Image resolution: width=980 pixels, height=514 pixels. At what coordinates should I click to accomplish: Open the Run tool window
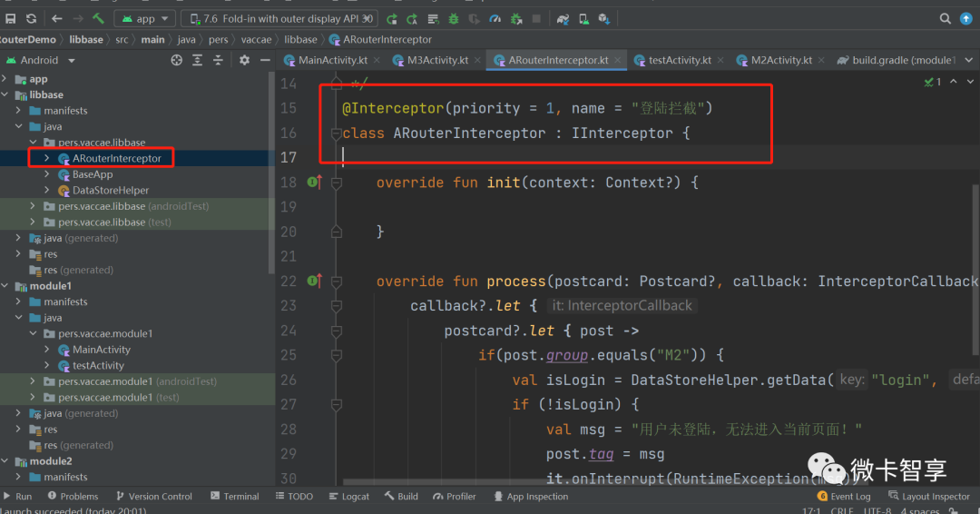coord(17,496)
